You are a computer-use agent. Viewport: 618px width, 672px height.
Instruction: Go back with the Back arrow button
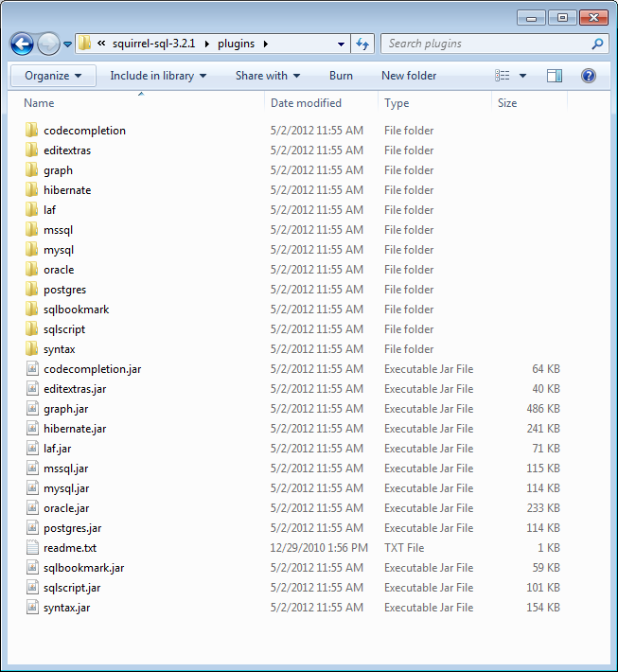[22, 44]
